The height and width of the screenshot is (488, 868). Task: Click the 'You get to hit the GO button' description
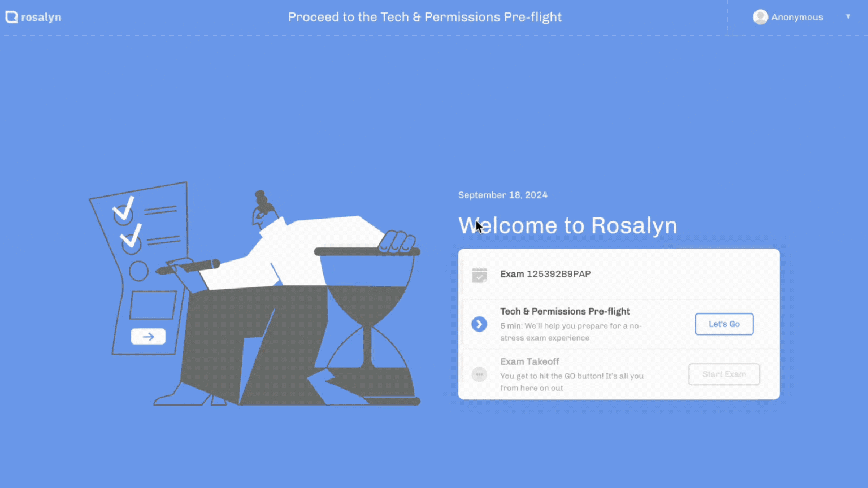tap(572, 382)
